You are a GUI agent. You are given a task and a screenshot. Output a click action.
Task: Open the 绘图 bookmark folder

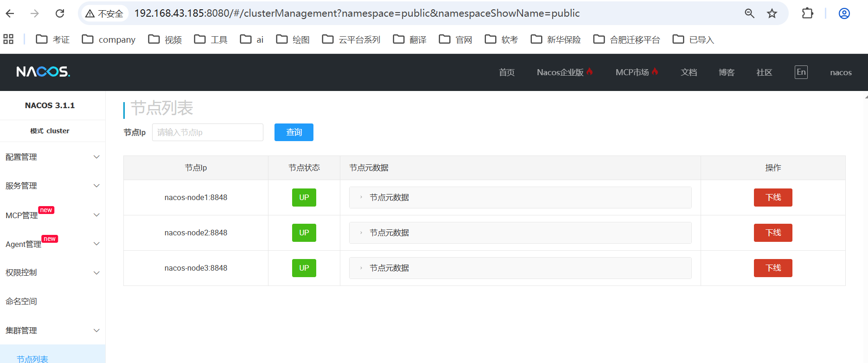coord(293,39)
